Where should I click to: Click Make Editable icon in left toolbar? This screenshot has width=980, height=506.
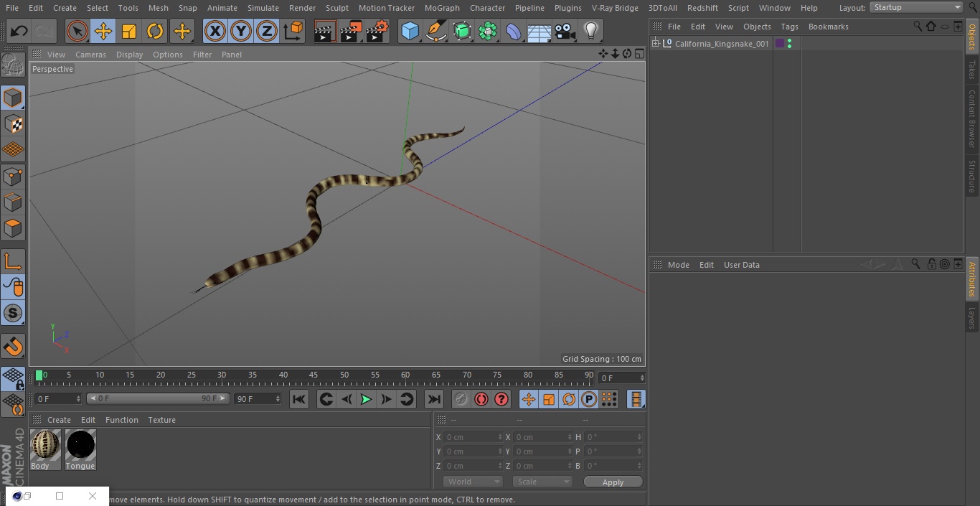coord(13,65)
